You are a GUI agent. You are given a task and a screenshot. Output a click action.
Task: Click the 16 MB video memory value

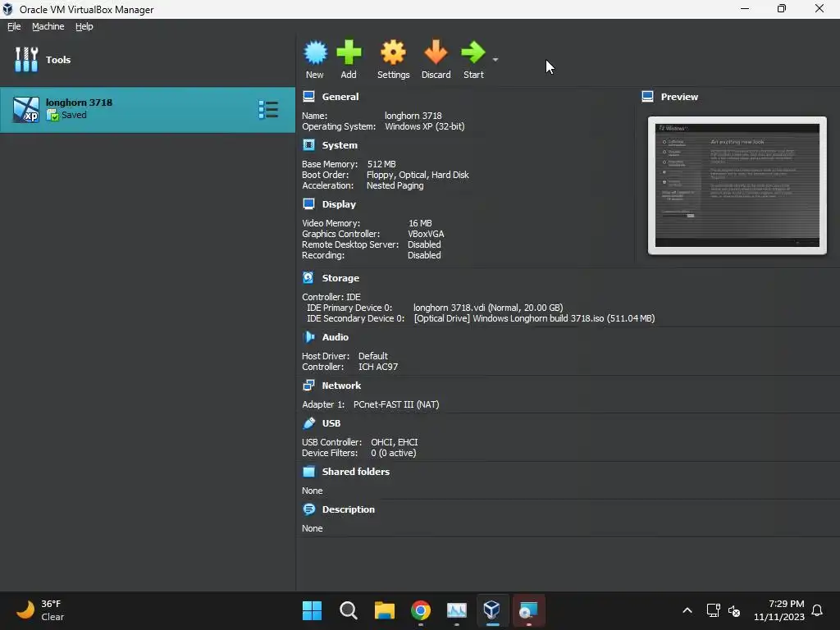(x=420, y=223)
